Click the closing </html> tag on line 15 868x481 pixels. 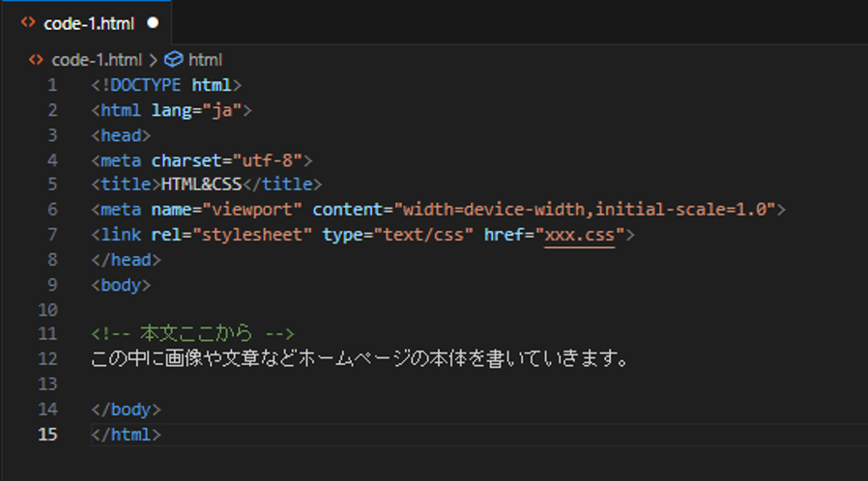pyautogui.click(x=127, y=435)
